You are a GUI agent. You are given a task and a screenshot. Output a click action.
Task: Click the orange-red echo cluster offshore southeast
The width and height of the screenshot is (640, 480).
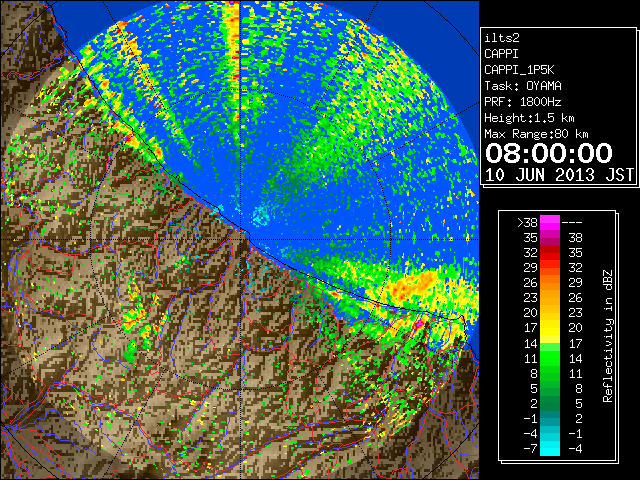point(412,286)
